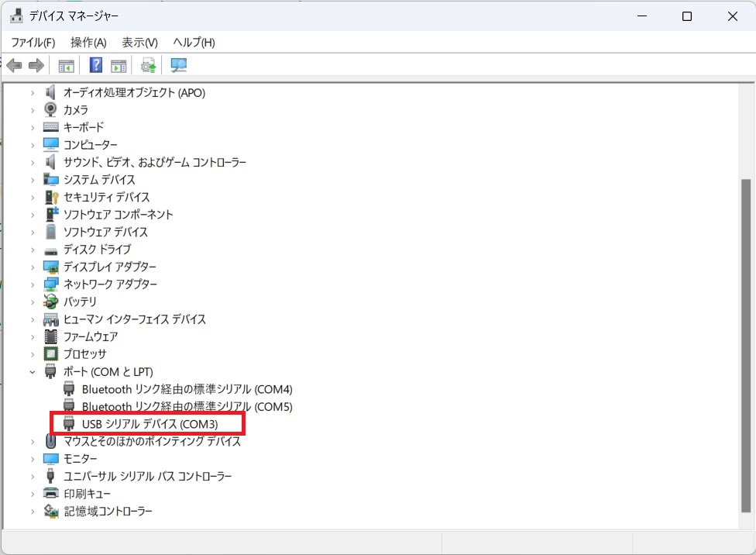Select the プロセッサ label

point(85,353)
